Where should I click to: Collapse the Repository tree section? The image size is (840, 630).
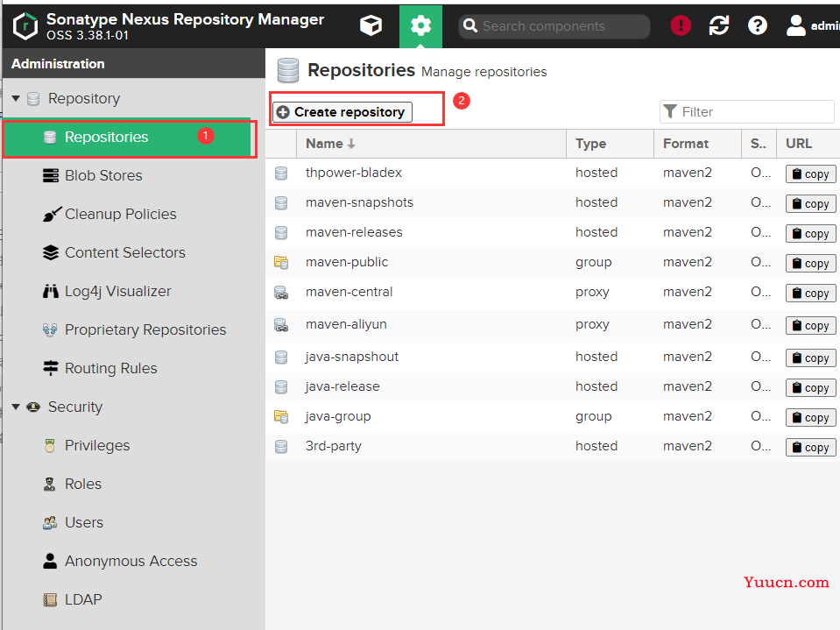[16, 98]
